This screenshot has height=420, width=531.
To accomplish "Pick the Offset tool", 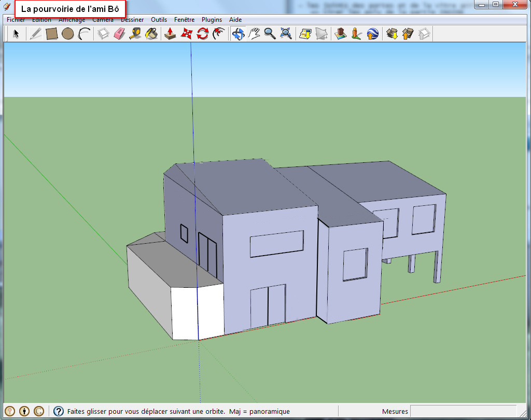I will coord(219,34).
